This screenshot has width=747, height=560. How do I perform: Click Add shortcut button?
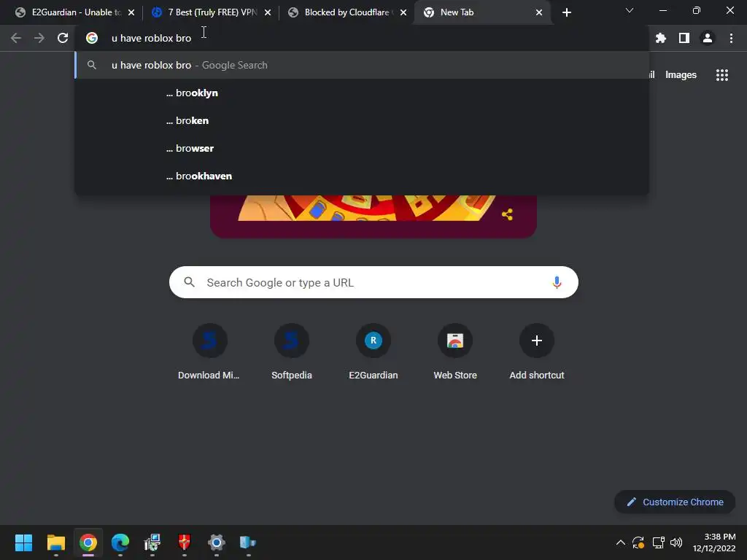click(x=537, y=352)
